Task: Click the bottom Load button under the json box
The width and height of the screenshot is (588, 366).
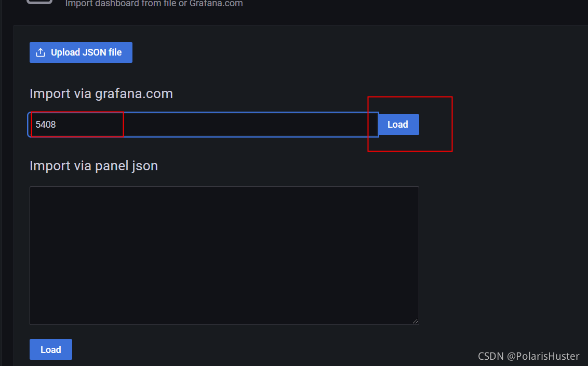Action: click(50, 349)
